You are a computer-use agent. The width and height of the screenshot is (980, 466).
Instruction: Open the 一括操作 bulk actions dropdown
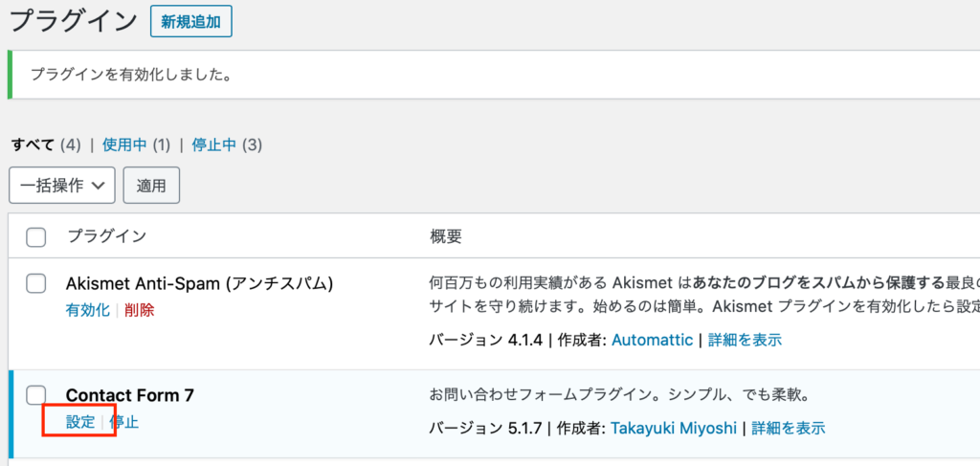(x=62, y=186)
